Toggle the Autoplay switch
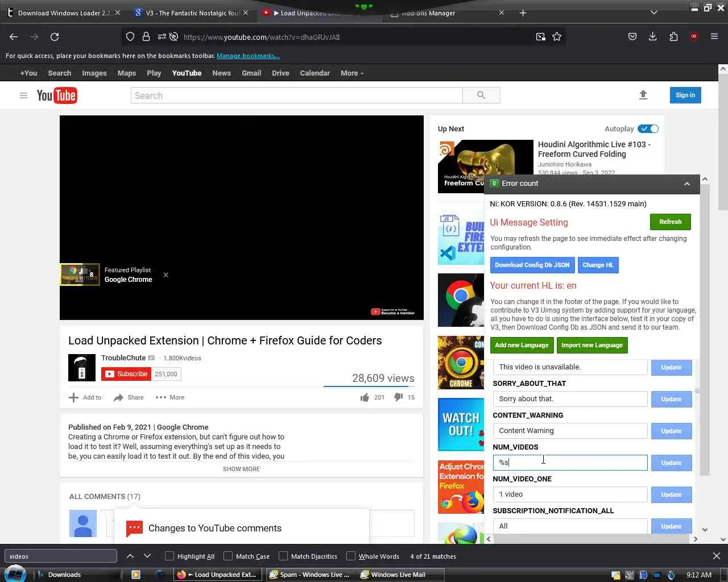Screen dimensions: 728x582 point(648,129)
